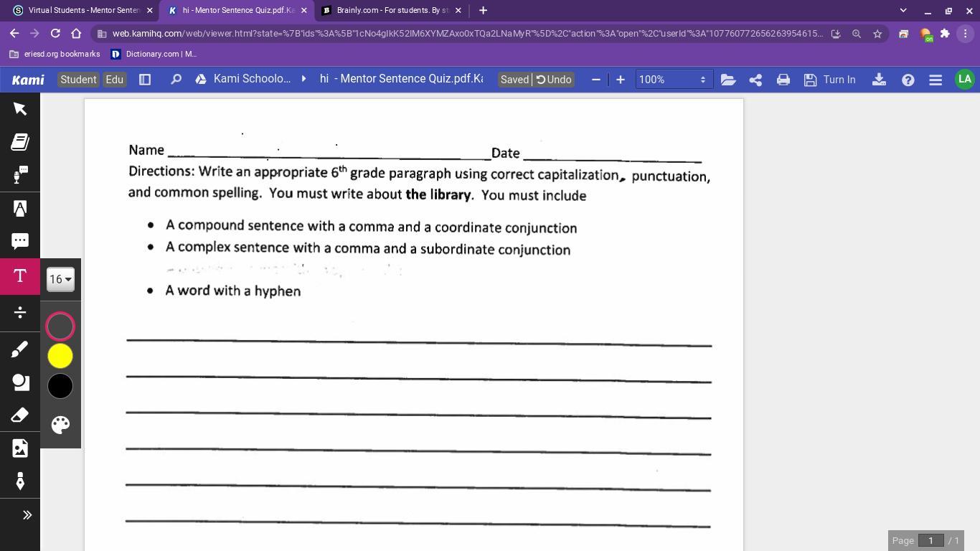Screen dimensions: 980x551
Task: Click the document title Mentor Sentence Quiz.pdf
Action: click(402, 79)
